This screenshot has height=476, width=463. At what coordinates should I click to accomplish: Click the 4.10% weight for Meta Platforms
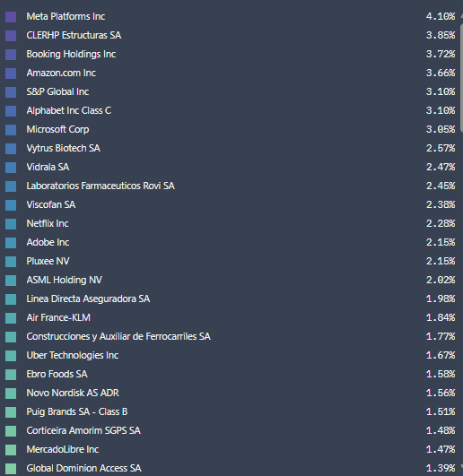coord(441,16)
